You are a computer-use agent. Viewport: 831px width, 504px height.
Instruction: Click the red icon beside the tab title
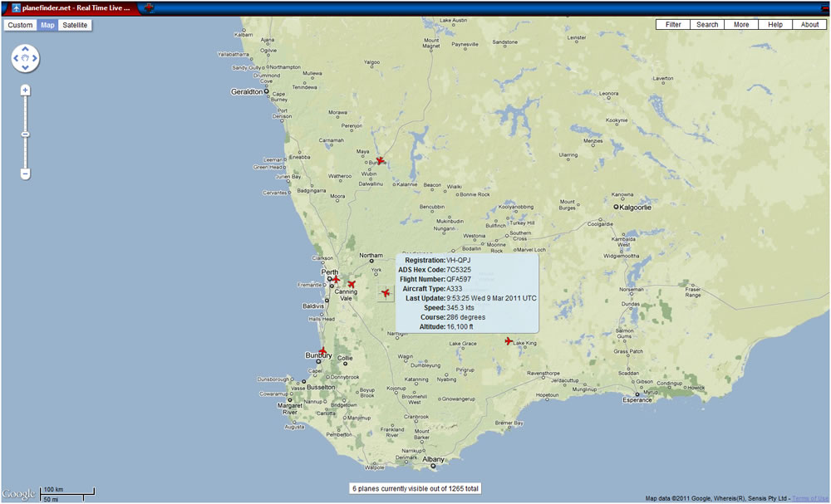point(150,7)
